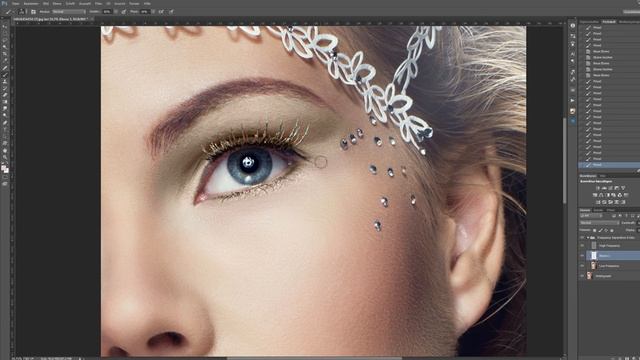Hide the Hintergrund layer
The image size is (640, 360).
[582, 276]
